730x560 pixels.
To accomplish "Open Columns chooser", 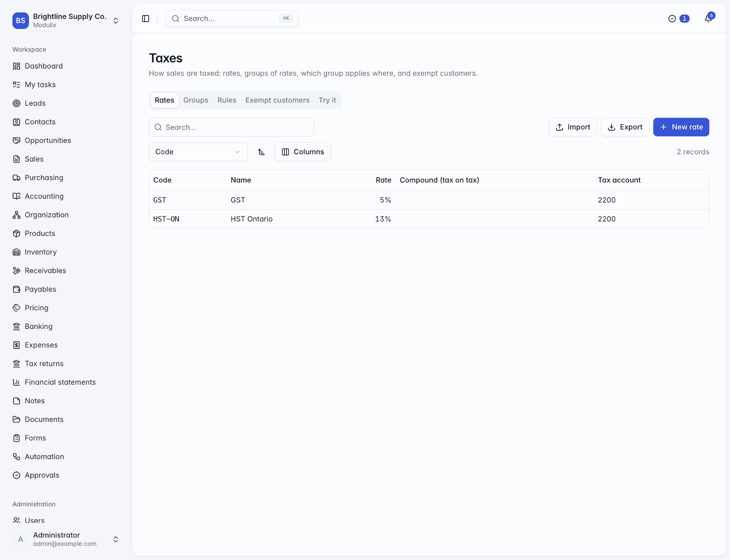I will pyautogui.click(x=303, y=152).
